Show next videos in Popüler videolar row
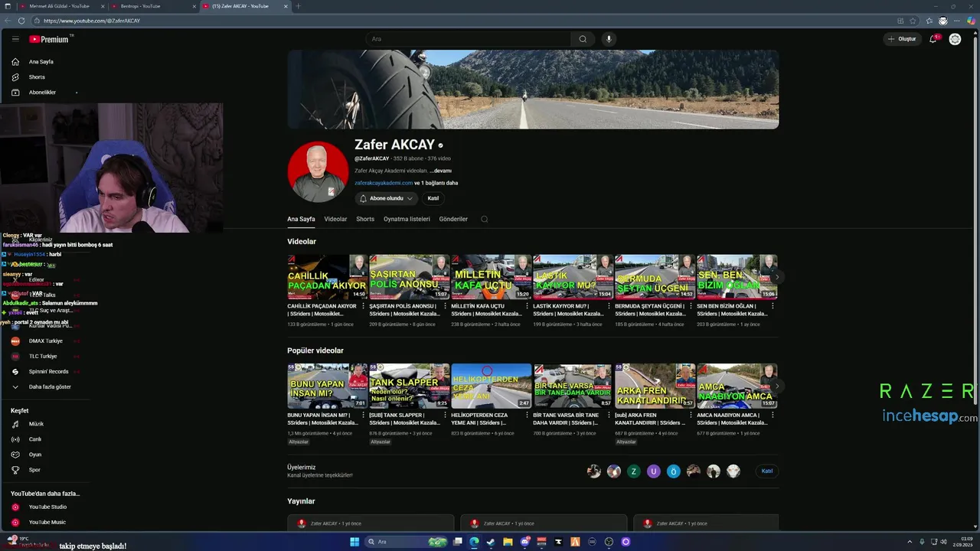980x551 pixels. [x=776, y=386]
